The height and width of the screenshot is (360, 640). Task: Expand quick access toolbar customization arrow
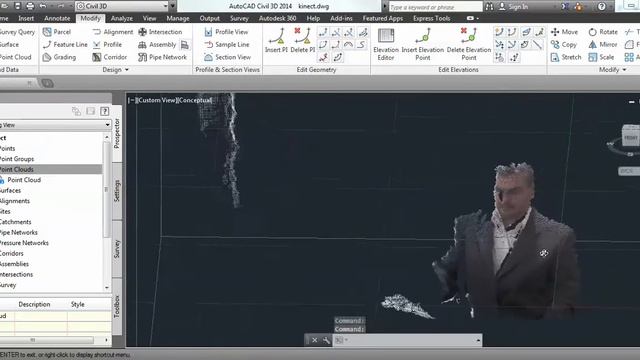pos(172,6)
